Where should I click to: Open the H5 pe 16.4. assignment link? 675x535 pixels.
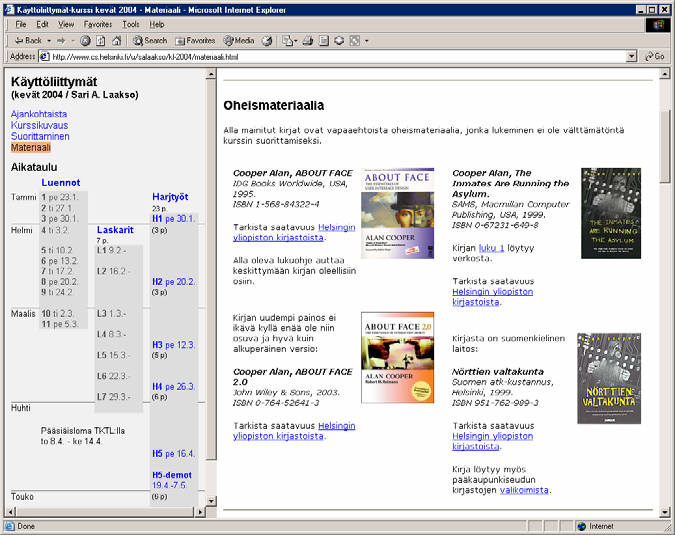pos(173,454)
